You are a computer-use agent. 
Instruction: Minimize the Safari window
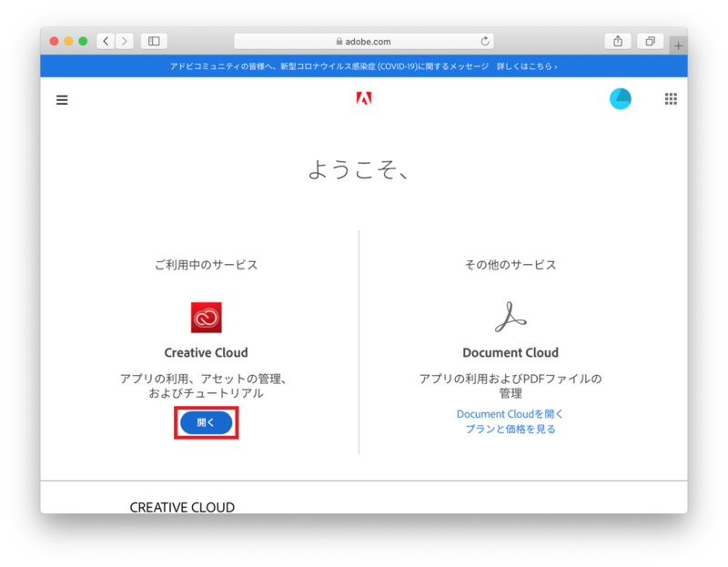69,41
